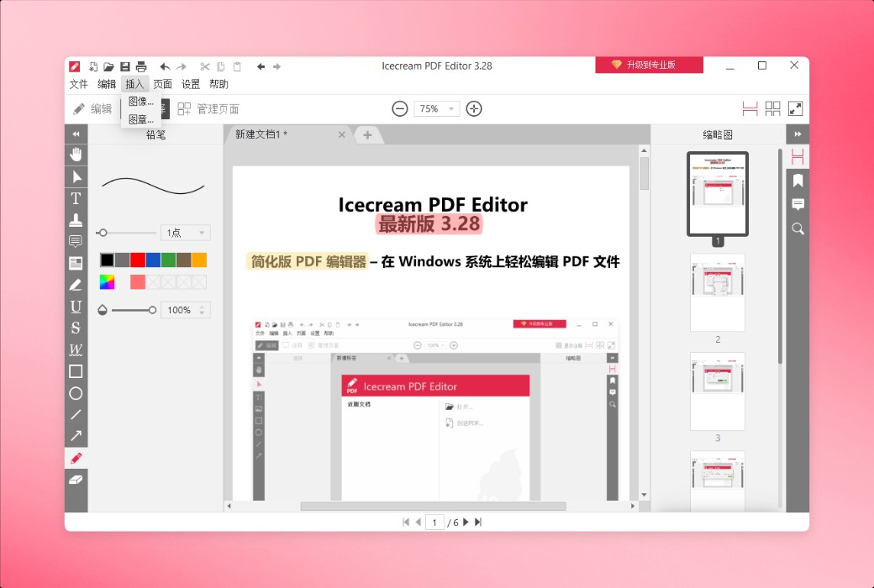Open the Bookmarks panel
Image resolution: width=874 pixels, height=588 pixels.
797,180
